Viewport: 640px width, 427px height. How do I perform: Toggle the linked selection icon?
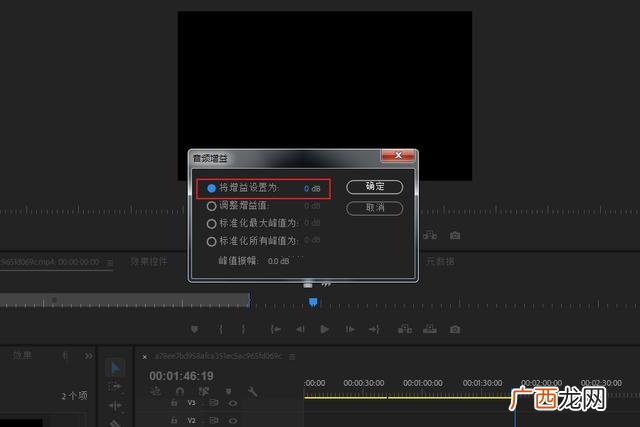pyautogui.click(x=204, y=391)
